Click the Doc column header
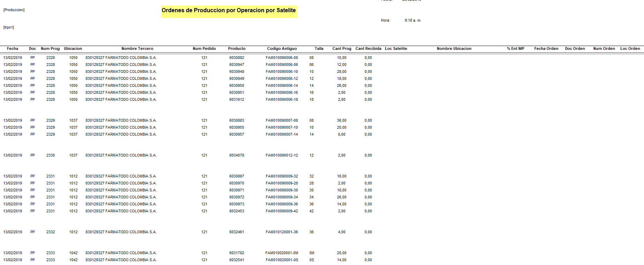This screenshot has width=644, height=265. click(x=32, y=48)
